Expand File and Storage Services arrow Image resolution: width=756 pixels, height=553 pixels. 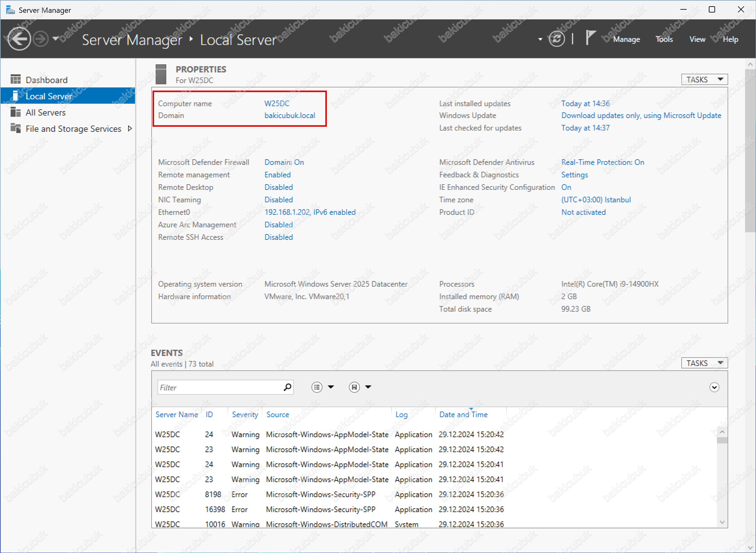click(130, 129)
